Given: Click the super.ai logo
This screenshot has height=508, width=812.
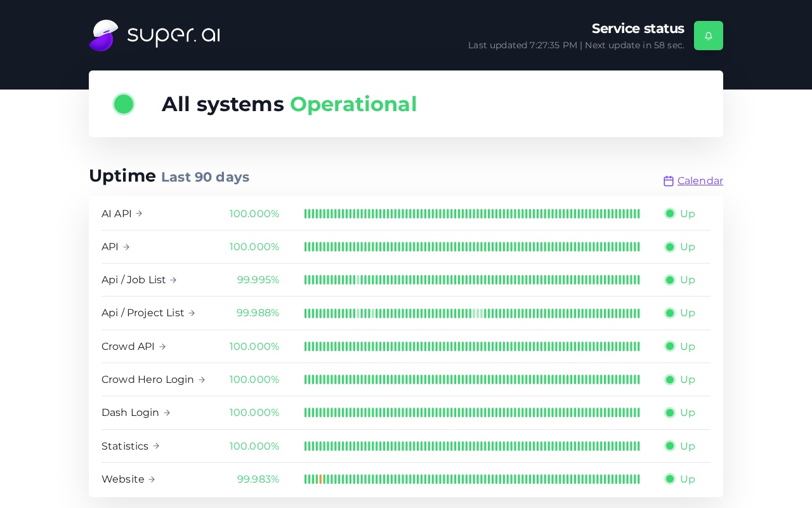Looking at the screenshot, I should [x=155, y=36].
